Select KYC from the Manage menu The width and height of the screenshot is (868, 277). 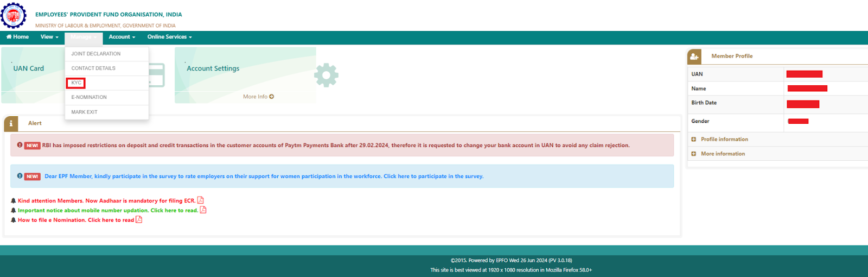click(76, 83)
